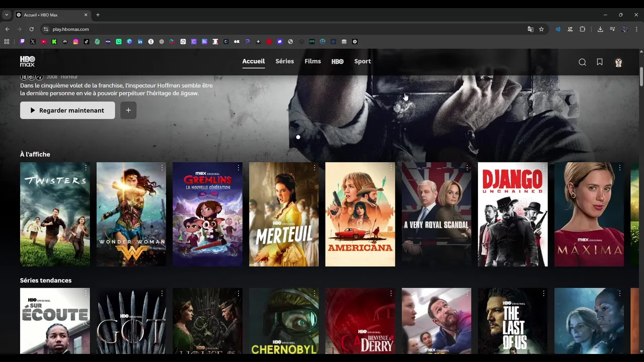Open the profile avatar in HBO Max header
644x362 pixels.
pyautogui.click(x=618, y=62)
